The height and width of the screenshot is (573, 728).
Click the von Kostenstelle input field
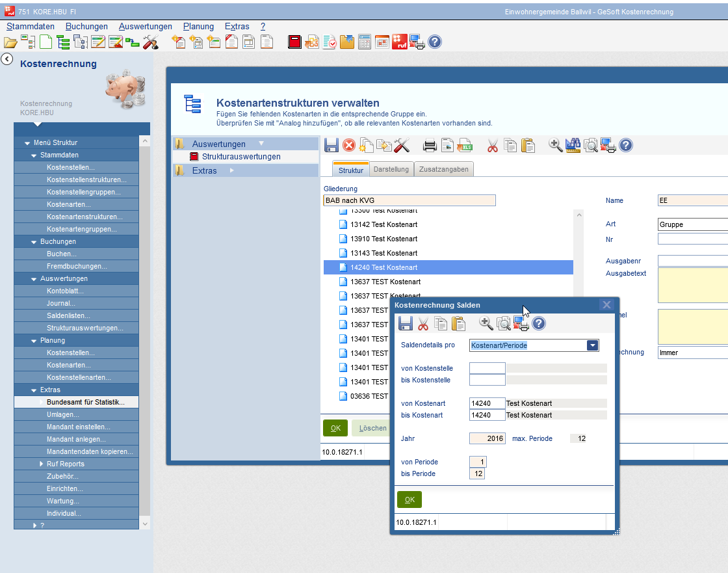coord(487,368)
